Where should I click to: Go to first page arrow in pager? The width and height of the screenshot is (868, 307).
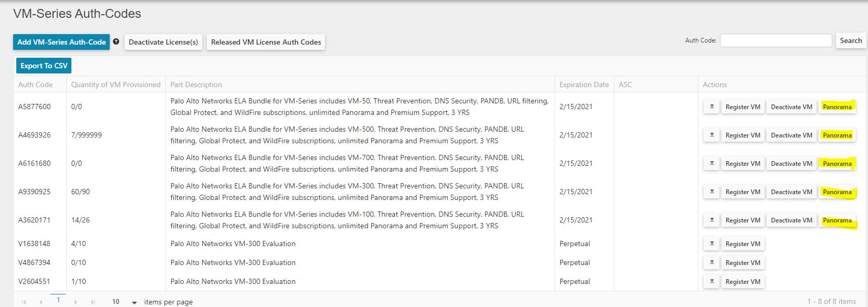pyautogui.click(x=24, y=302)
